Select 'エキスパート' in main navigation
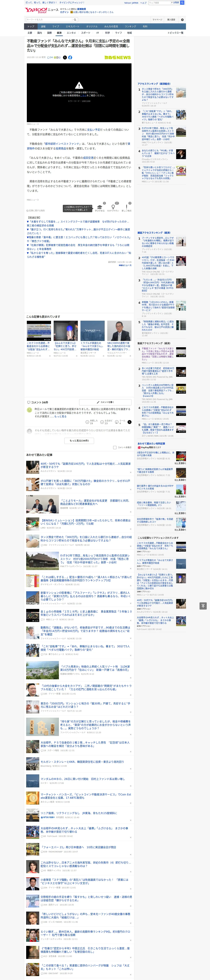Screen dimensions: 210x980 (x=72, y=27)
